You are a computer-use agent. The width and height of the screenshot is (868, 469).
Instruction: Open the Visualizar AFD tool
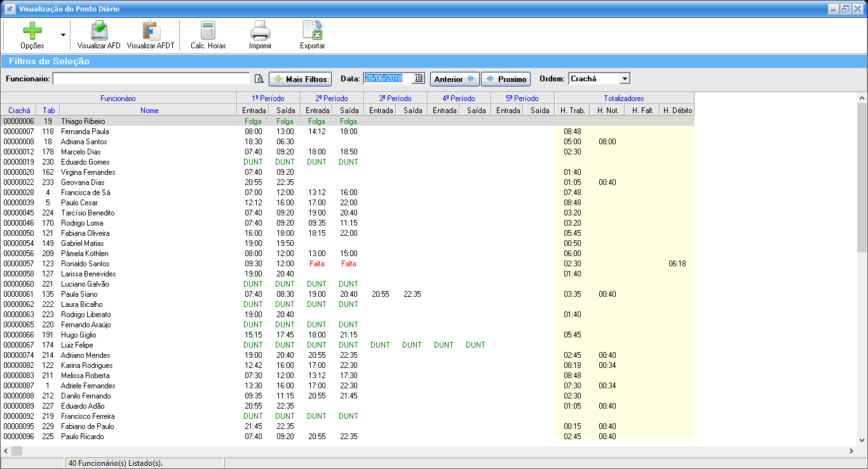point(98,32)
